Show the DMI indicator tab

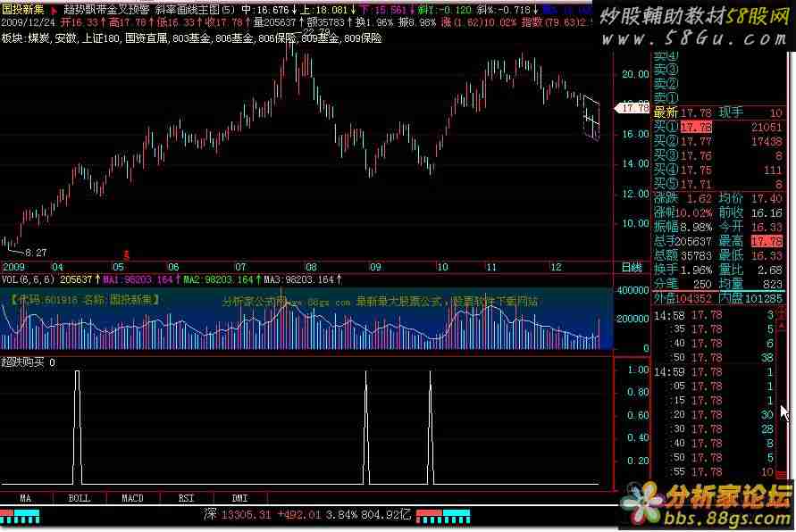point(239,498)
